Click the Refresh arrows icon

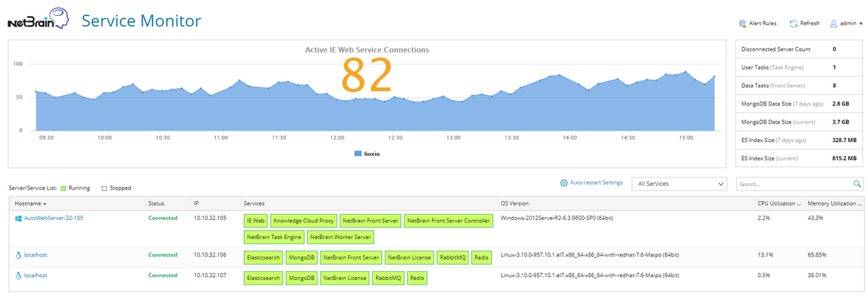[793, 24]
